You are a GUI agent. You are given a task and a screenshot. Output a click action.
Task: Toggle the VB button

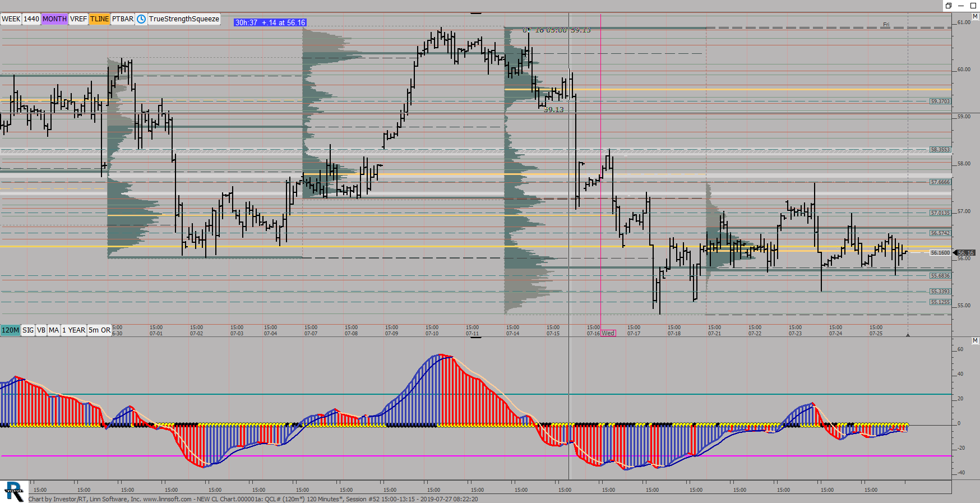coord(41,330)
